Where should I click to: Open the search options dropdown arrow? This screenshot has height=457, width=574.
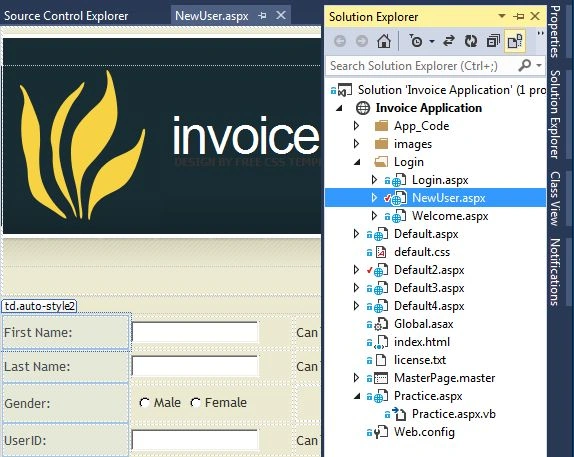[x=539, y=66]
